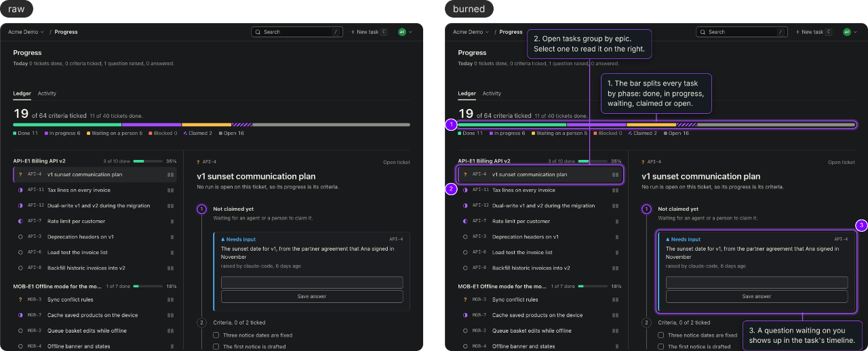Click the question-mark icon beside API-4 in burned ticket header
Screen dimensions: 868x351
pyautogui.click(x=642, y=162)
